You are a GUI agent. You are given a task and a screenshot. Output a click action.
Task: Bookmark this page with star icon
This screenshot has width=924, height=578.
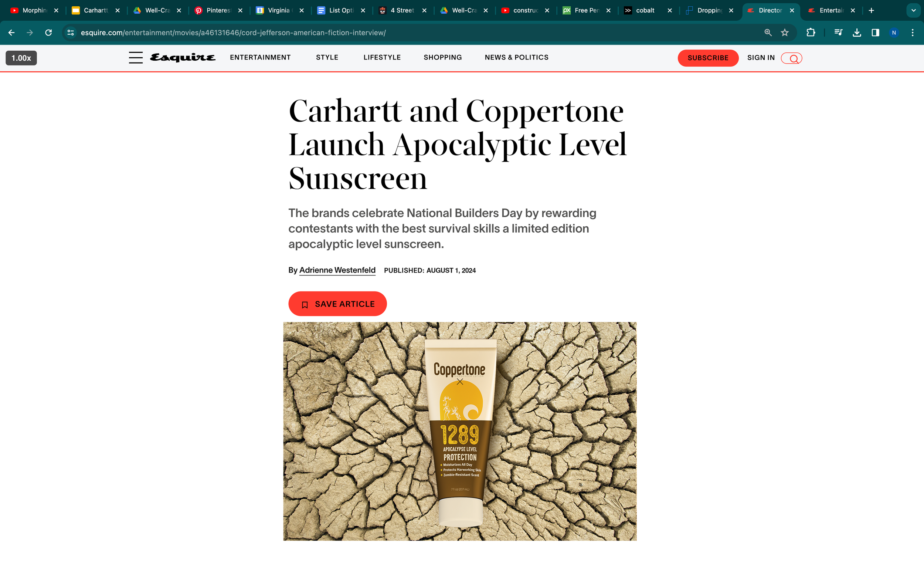tap(785, 33)
